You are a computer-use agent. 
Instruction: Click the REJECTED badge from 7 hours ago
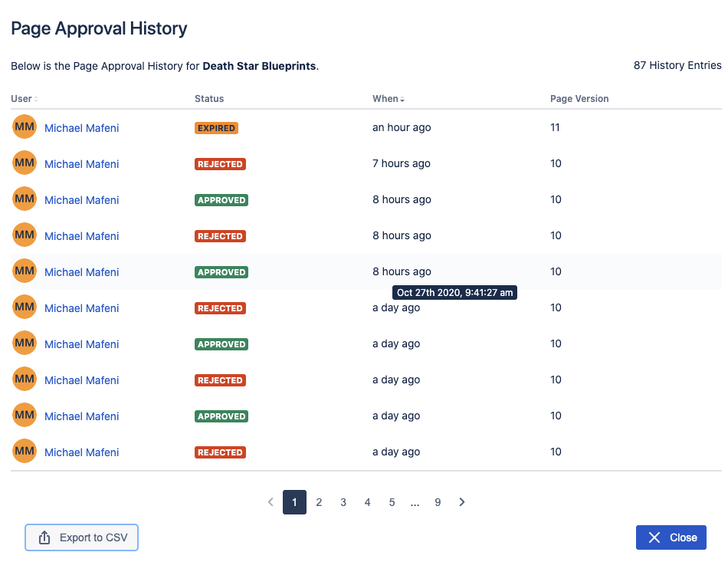tap(220, 164)
